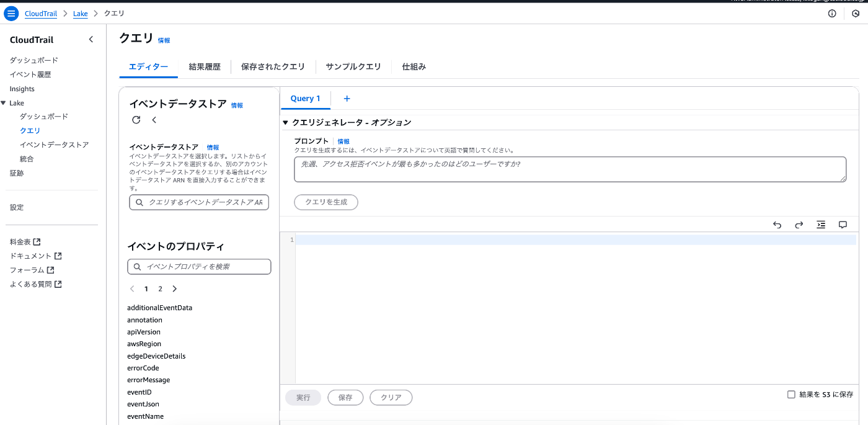Open イベントデータストア under Lake in the sidebar

coord(55,145)
